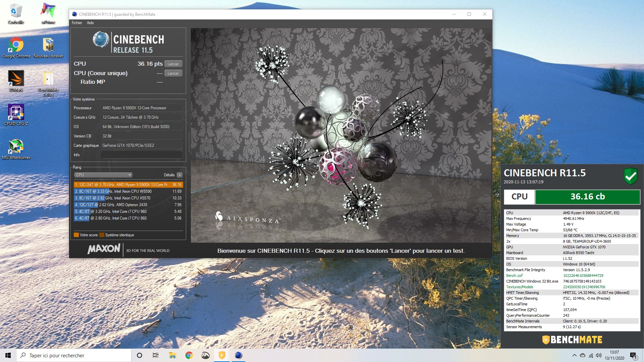Image resolution: width=644 pixels, height=362 pixels.
Task: Click the rendered Cinebench scene image
Action: point(341,135)
